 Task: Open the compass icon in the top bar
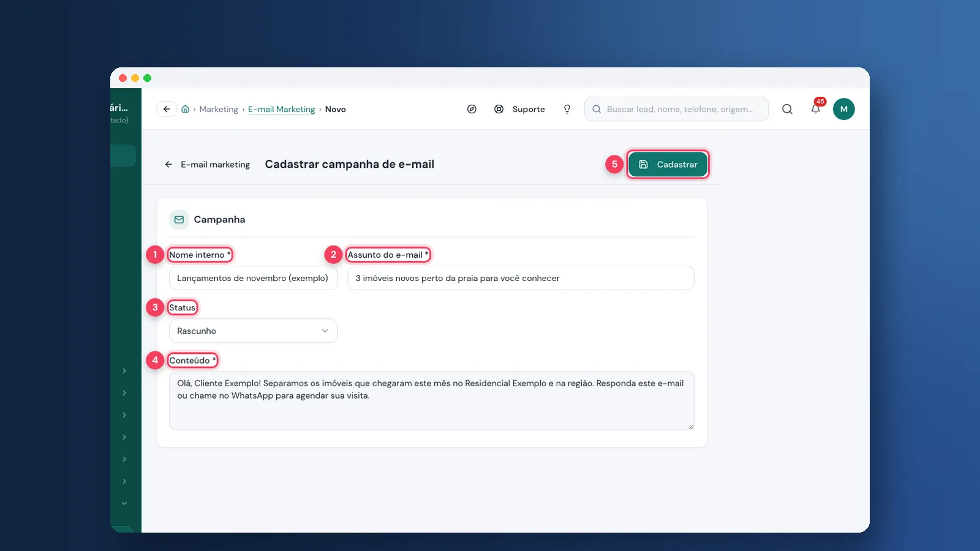click(x=472, y=109)
